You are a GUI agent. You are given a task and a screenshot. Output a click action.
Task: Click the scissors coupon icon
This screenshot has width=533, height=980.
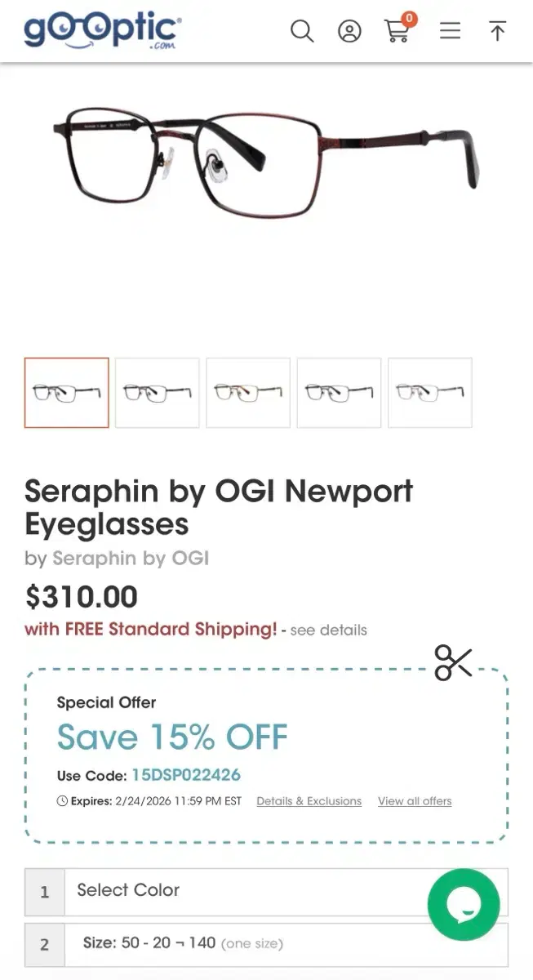[x=454, y=662]
